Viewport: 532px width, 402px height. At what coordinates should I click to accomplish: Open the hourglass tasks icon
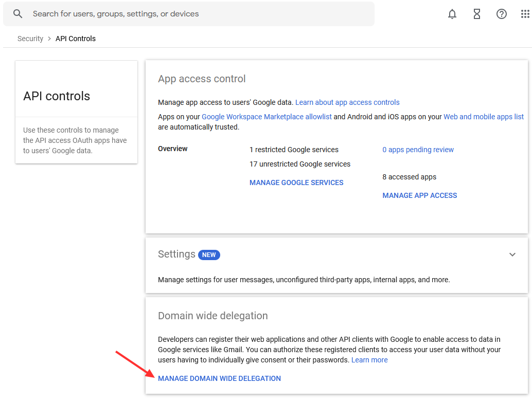click(477, 14)
